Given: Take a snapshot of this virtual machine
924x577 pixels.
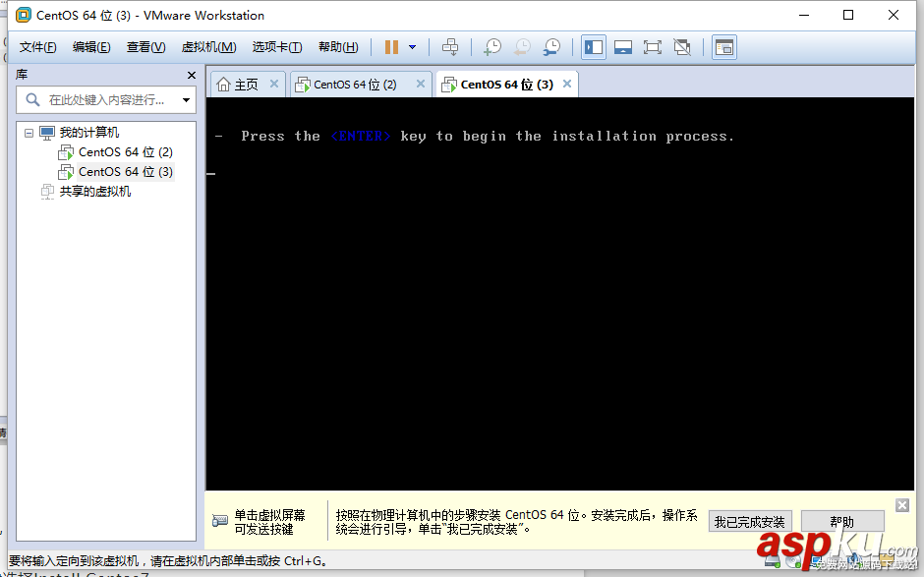Looking at the screenshot, I should tap(492, 47).
